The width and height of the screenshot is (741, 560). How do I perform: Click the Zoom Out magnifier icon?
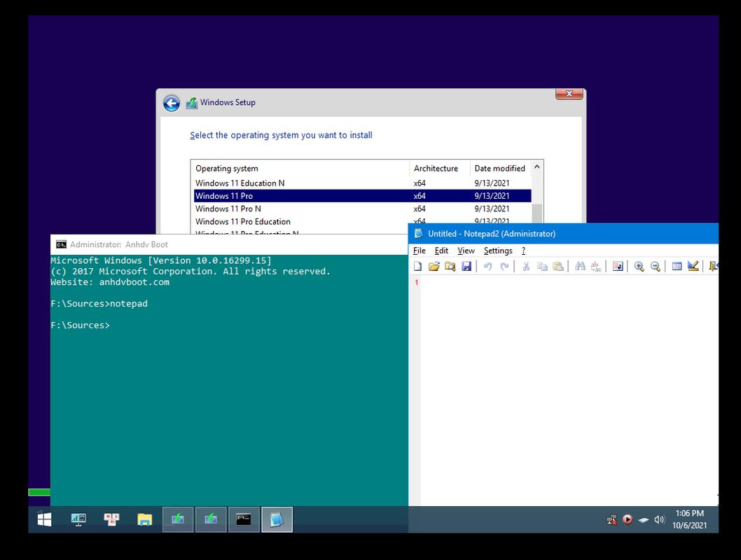click(x=655, y=266)
